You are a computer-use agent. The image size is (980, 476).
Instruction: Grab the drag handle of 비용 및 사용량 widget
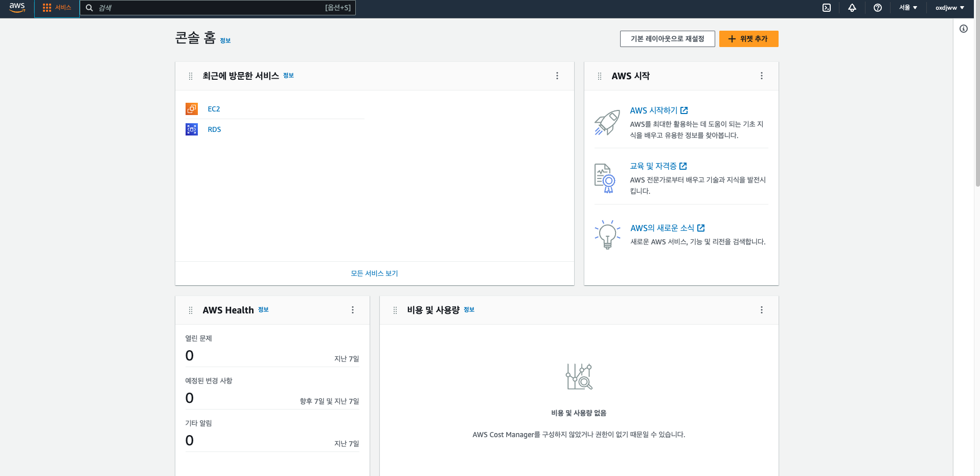tap(395, 310)
